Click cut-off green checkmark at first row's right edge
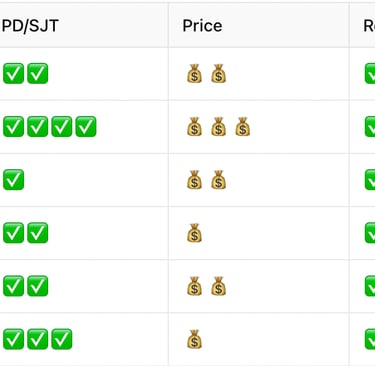Image resolution: width=375 pixels, height=366 pixels. [x=370, y=73]
